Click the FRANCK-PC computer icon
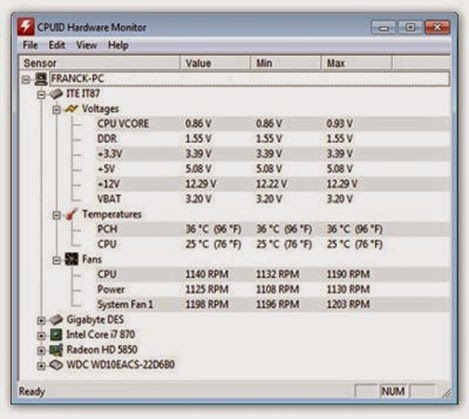This screenshot has width=469, height=419. pyautogui.click(x=41, y=79)
